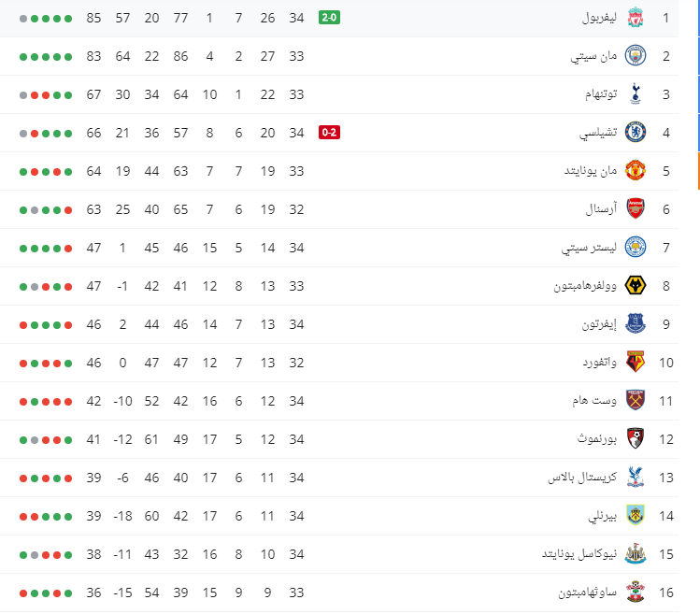Click the green 2-0 live score badge

pyautogui.click(x=329, y=18)
